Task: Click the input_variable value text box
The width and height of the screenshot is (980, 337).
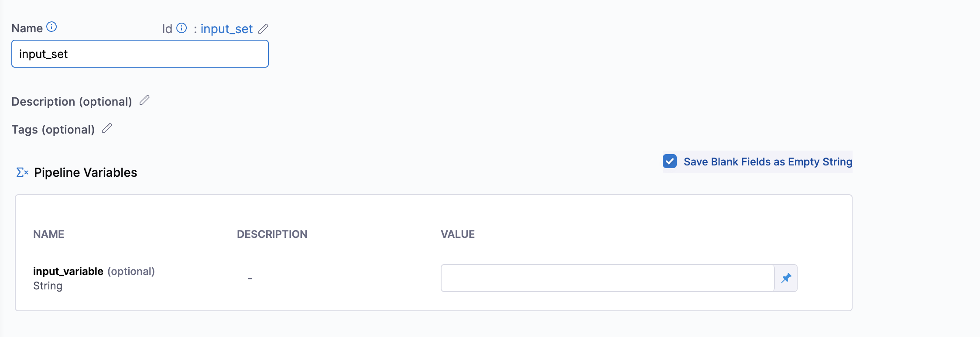Action: coord(607,278)
